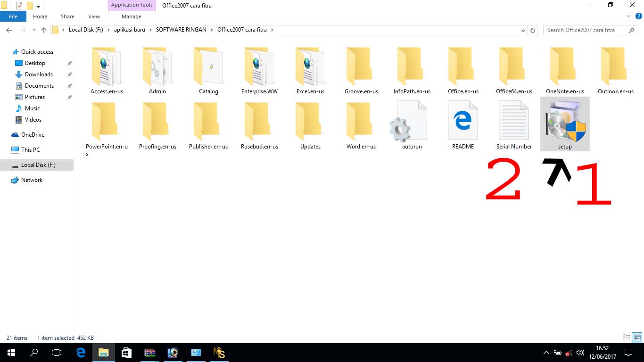Switch to the Share ribbon tab
This screenshot has height=362, width=644.
click(67, 16)
